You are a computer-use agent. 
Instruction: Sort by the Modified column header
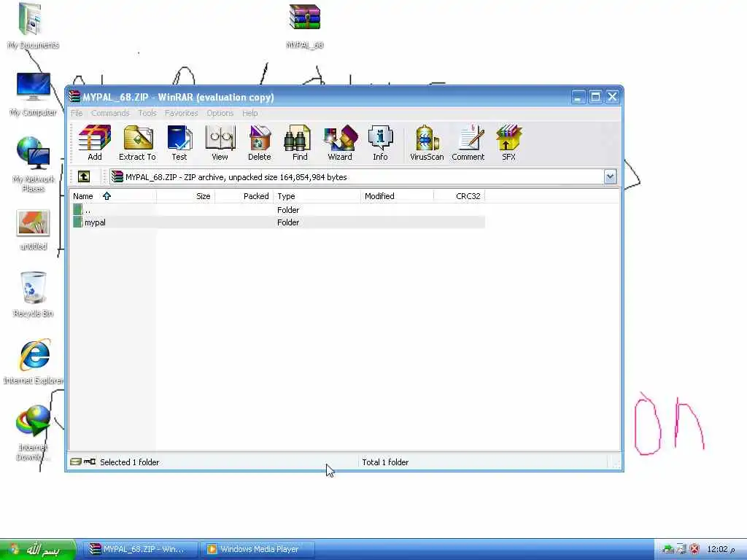point(398,196)
